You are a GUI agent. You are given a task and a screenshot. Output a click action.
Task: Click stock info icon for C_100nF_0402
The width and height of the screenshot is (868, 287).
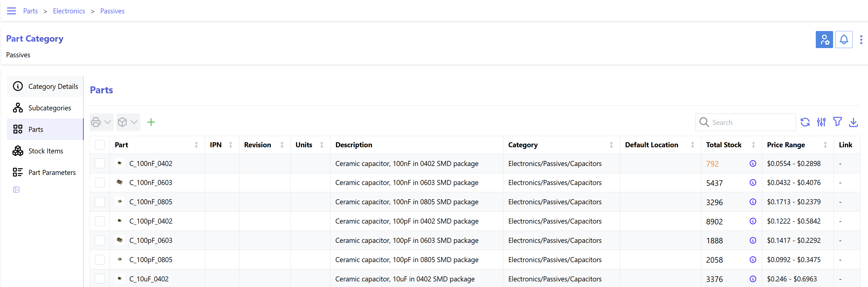click(x=753, y=163)
